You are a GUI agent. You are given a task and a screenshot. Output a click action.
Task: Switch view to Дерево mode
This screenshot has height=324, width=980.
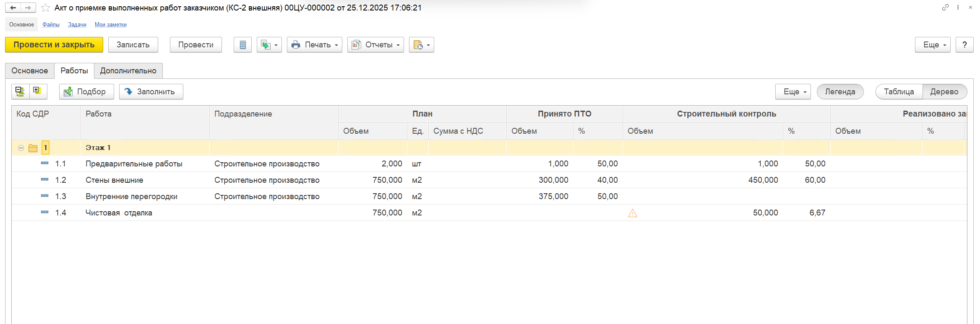(944, 92)
